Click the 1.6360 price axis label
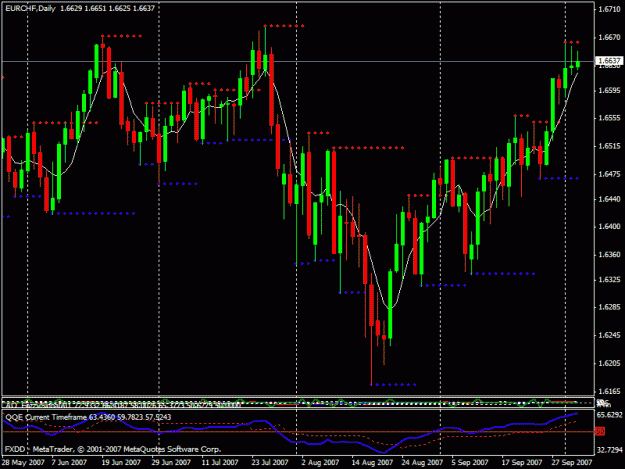The height and width of the screenshot is (469, 625). [609, 254]
